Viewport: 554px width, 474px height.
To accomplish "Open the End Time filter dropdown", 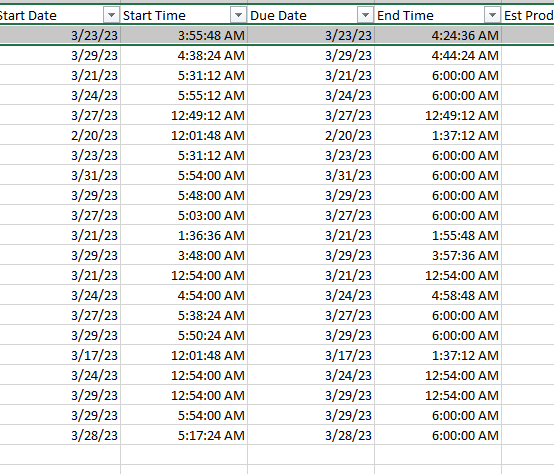I will (492, 15).
